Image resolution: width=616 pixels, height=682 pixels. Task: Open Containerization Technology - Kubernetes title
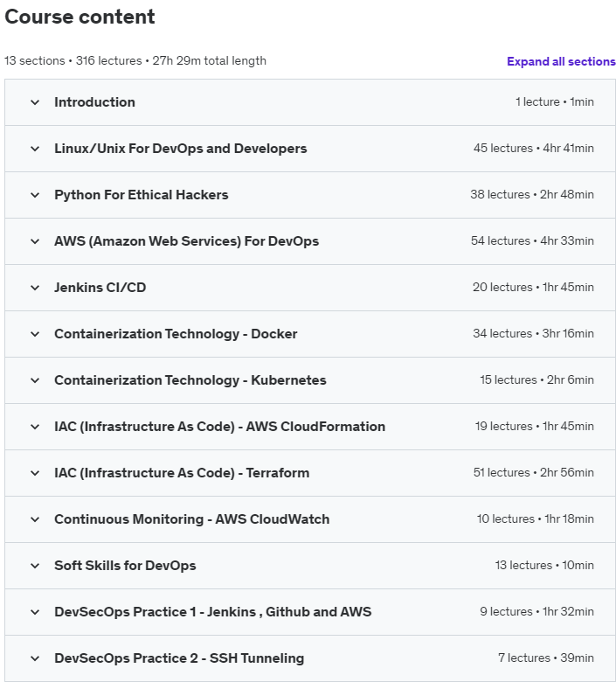[190, 380]
